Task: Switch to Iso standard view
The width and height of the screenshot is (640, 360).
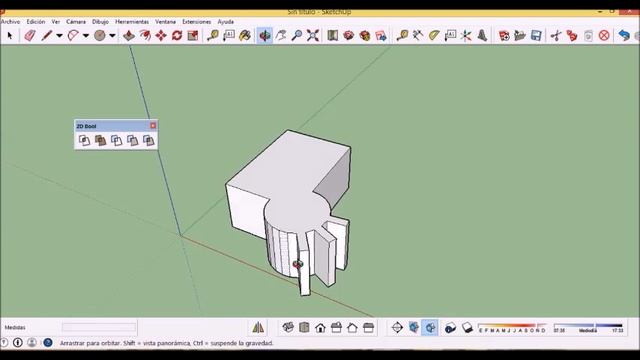Action: [288, 327]
